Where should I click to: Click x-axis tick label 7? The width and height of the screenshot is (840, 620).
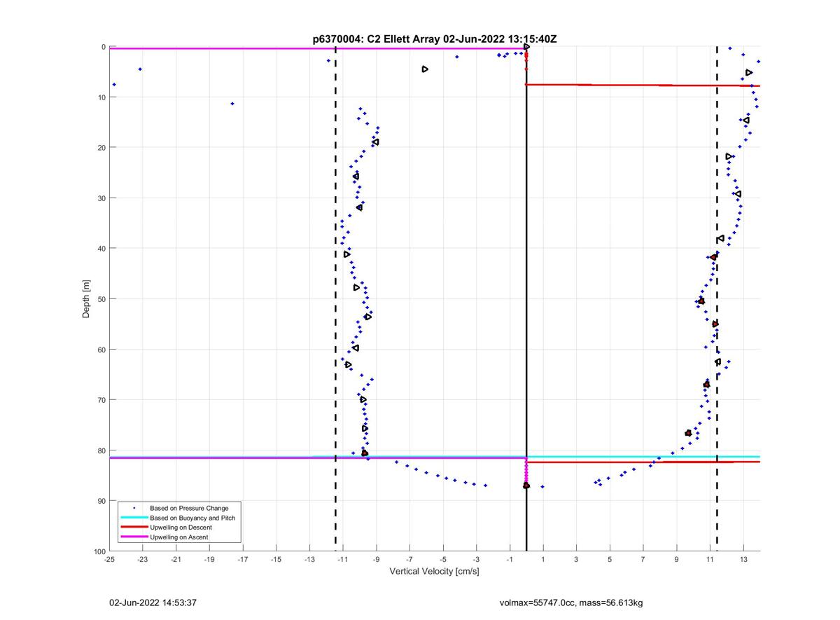click(643, 559)
